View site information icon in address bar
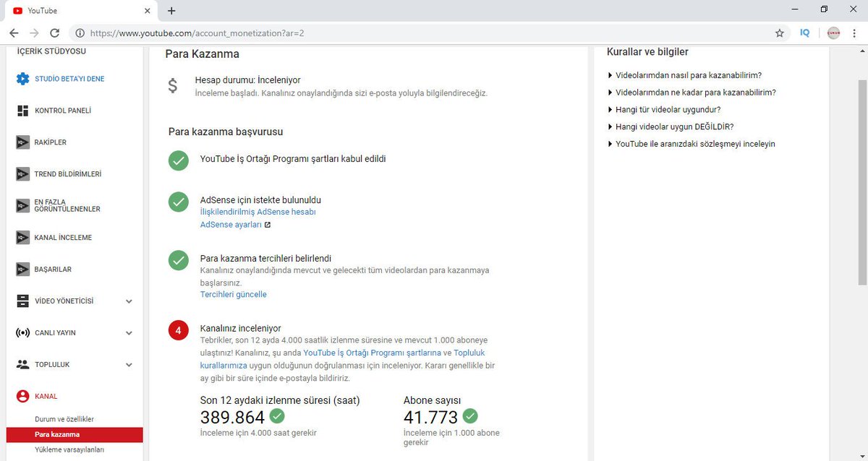 (x=80, y=33)
